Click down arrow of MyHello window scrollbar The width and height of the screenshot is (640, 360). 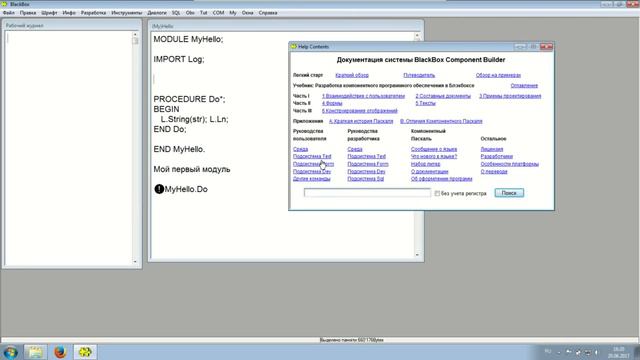[x=417, y=255]
